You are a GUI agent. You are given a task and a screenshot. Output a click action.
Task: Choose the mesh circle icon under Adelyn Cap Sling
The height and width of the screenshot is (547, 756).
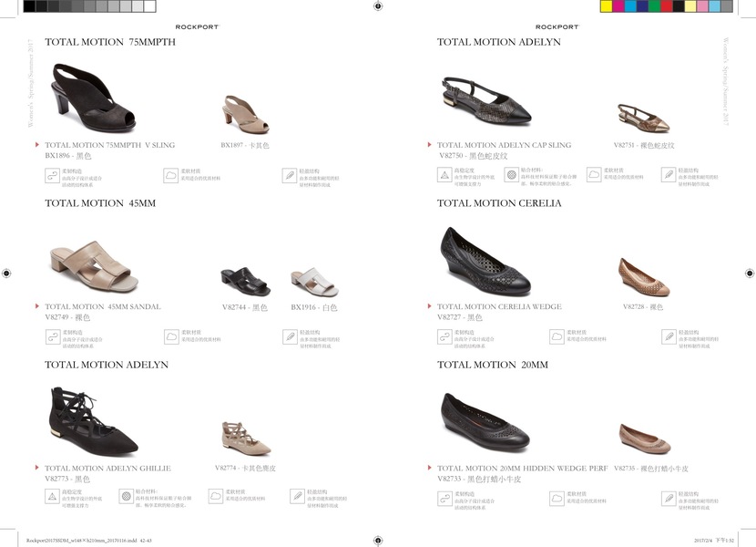512,175
